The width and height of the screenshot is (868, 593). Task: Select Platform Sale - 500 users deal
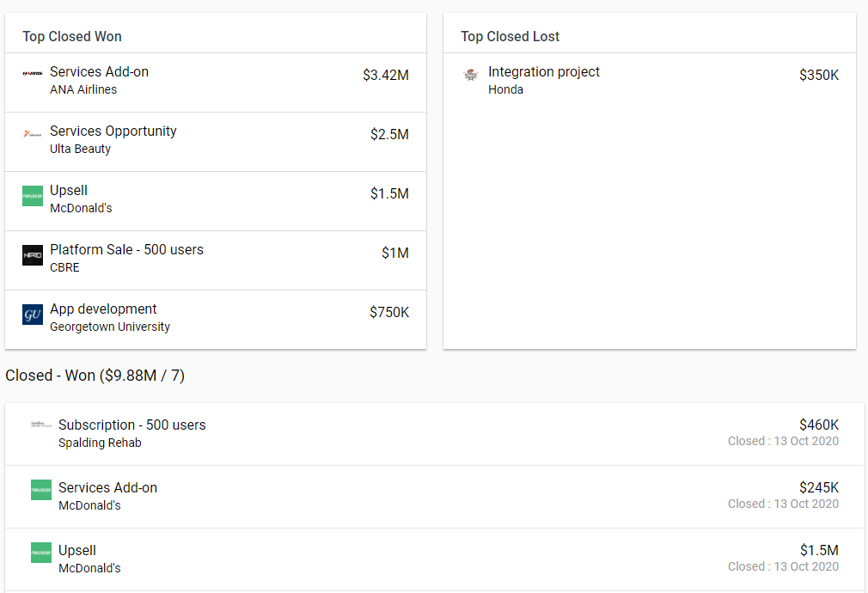126,250
